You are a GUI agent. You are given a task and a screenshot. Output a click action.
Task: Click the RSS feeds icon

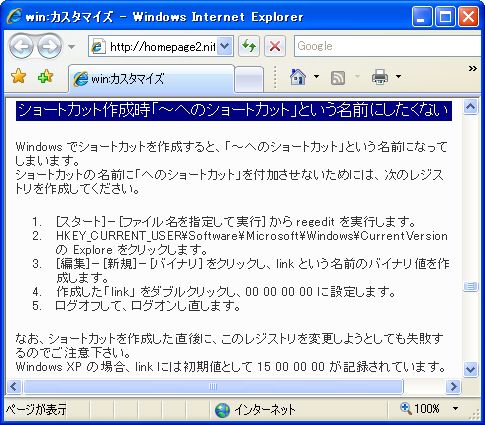click(338, 78)
